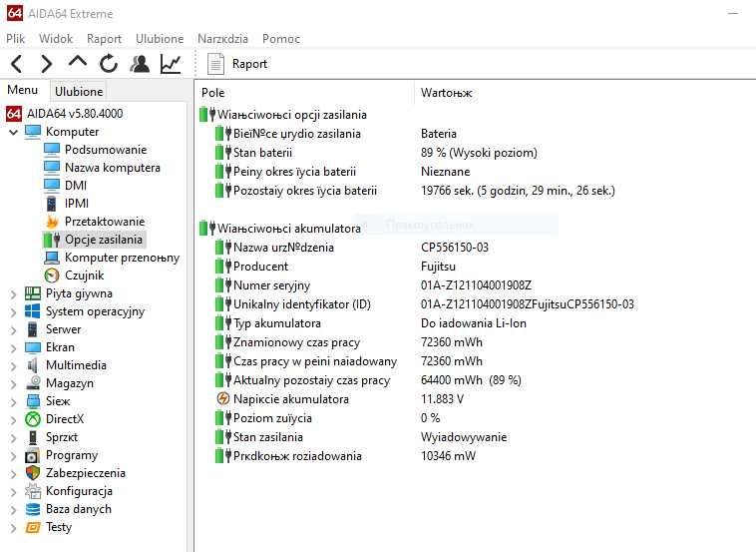
Task: Click the lightning icon beside Napięcie akumulatora
Action: tap(222, 398)
